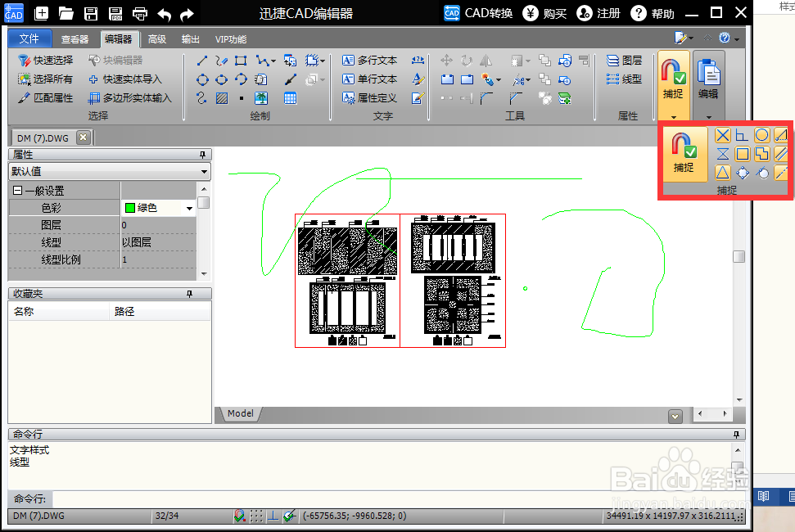
Task: Open the 色彩 color dropdown arrow
Action: [x=190, y=208]
